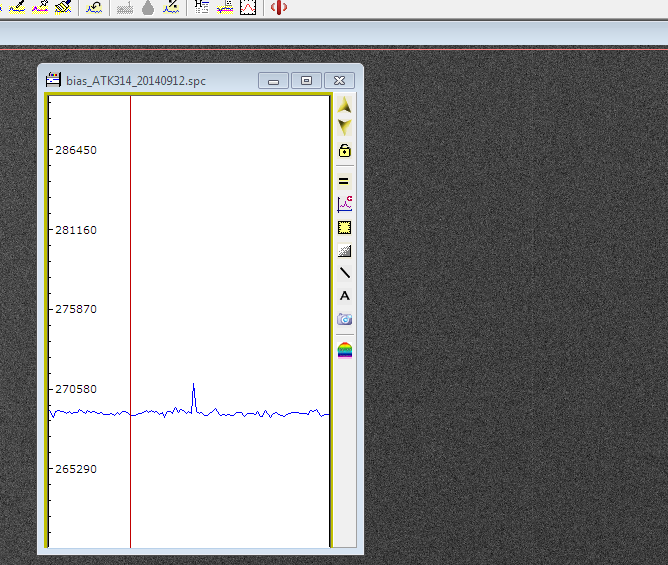Viewport: 668px width, 565px height.
Task: Click the 275870 axis label
Action: [76, 309]
